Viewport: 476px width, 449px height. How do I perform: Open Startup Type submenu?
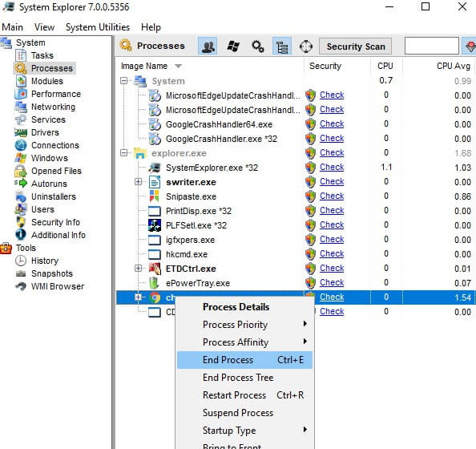244,431
